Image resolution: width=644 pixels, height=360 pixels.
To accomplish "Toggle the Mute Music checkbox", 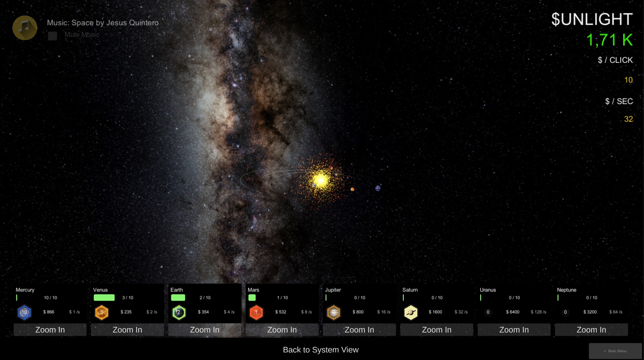I will click(x=52, y=36).
